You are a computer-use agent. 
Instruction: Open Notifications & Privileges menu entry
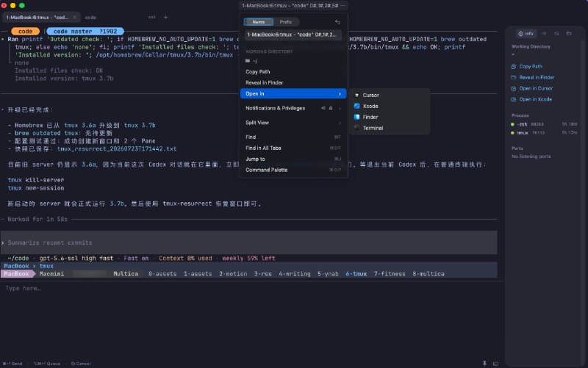point(275,108)
